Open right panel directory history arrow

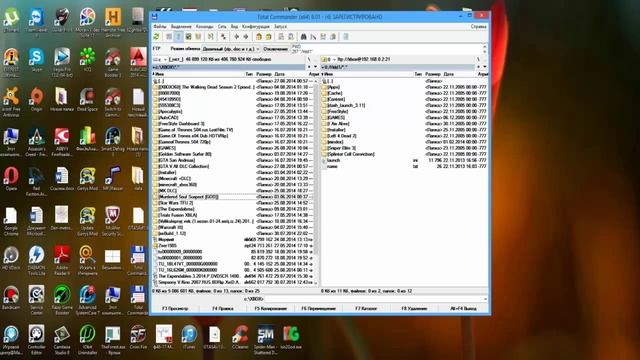[x=485, y=67]
